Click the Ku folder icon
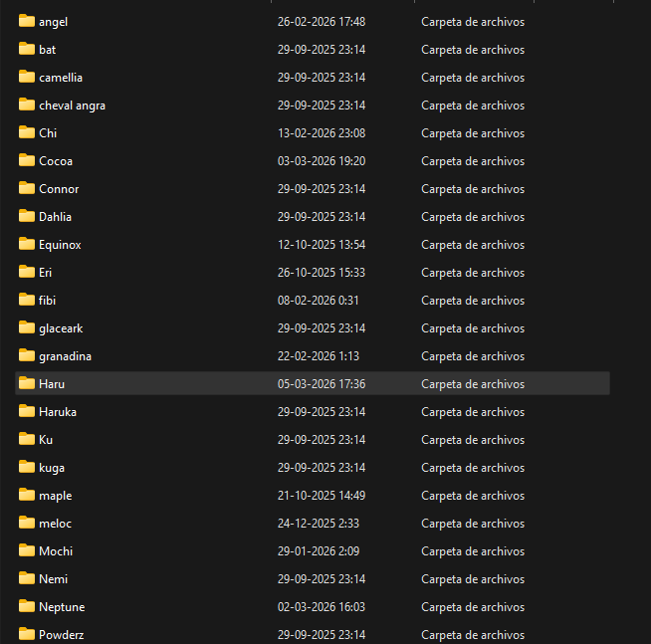The height and width of the screenshot is (644, 651). (27, 439)
